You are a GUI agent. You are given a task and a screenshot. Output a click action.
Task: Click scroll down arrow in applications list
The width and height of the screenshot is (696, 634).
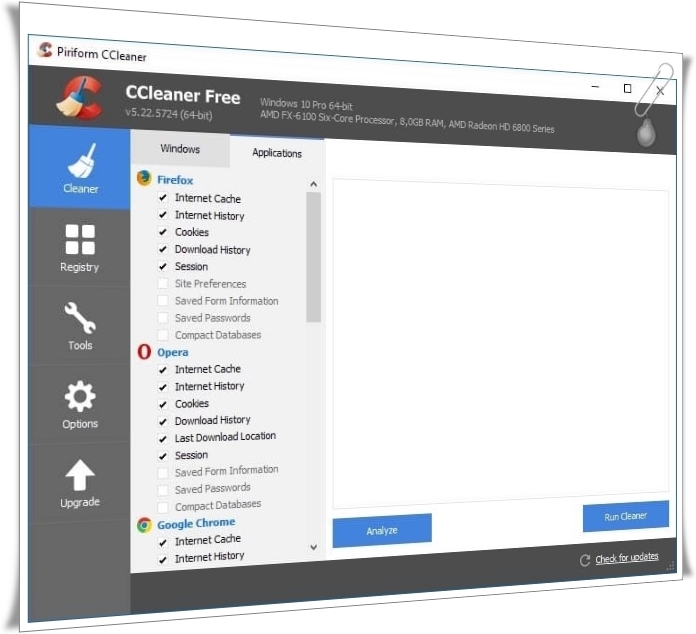pyautogui.click(x=314, y=547)
